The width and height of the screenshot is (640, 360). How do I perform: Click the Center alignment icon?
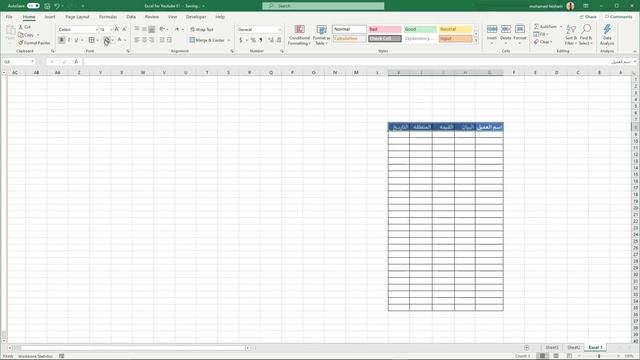144,40
